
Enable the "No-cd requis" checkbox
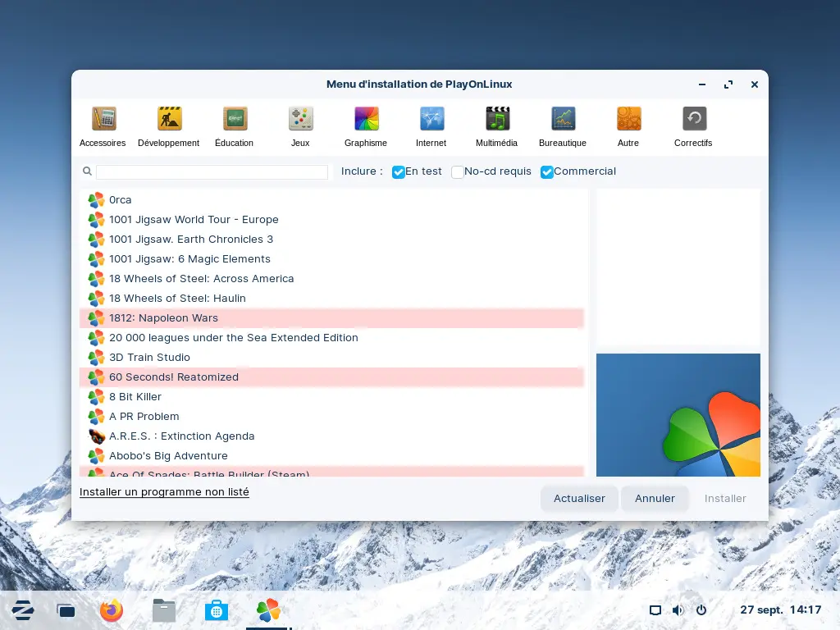coord(458,172)
